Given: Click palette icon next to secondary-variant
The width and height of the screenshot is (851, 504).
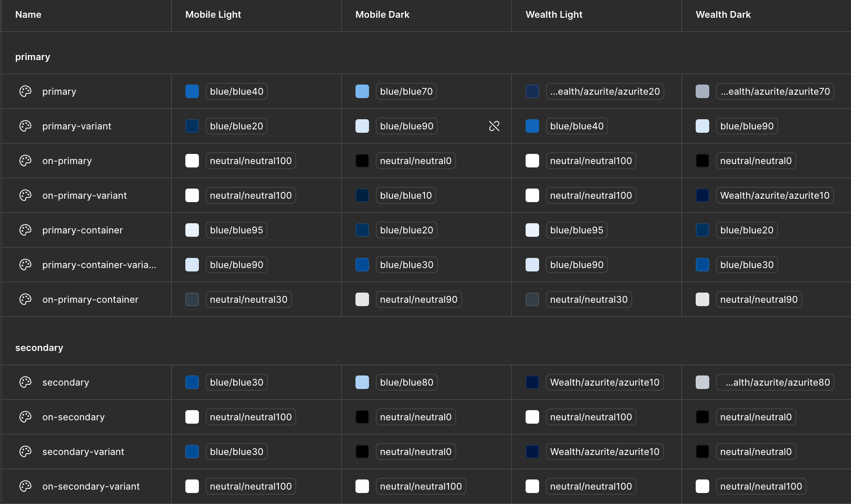Looking at the screenshot, I should coord(25,452).
